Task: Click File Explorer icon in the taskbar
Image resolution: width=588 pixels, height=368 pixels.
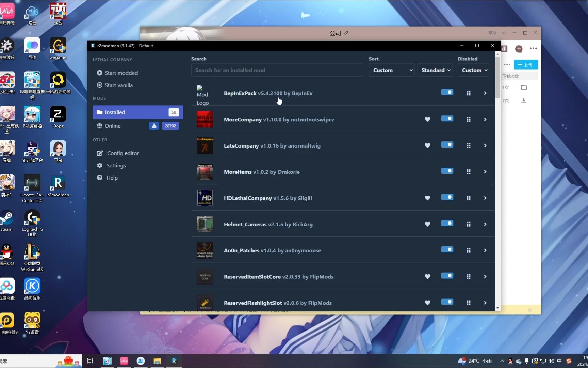Action: coord(157,361)
